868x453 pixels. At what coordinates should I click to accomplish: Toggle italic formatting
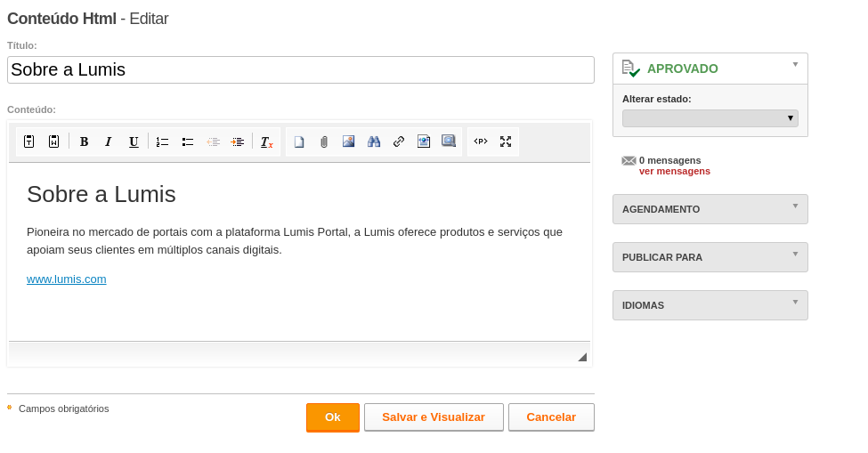pyautogui.click(x=109, y=142)
